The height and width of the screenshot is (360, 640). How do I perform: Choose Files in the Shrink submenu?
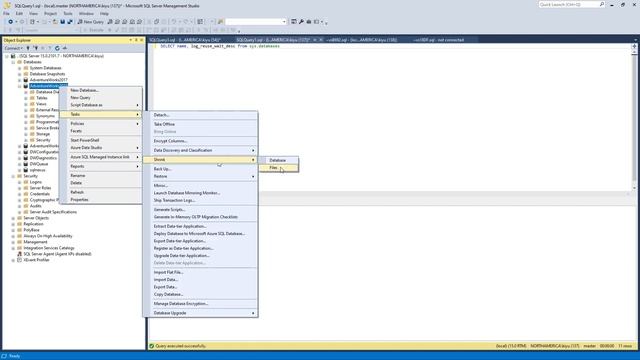(279, 168)
